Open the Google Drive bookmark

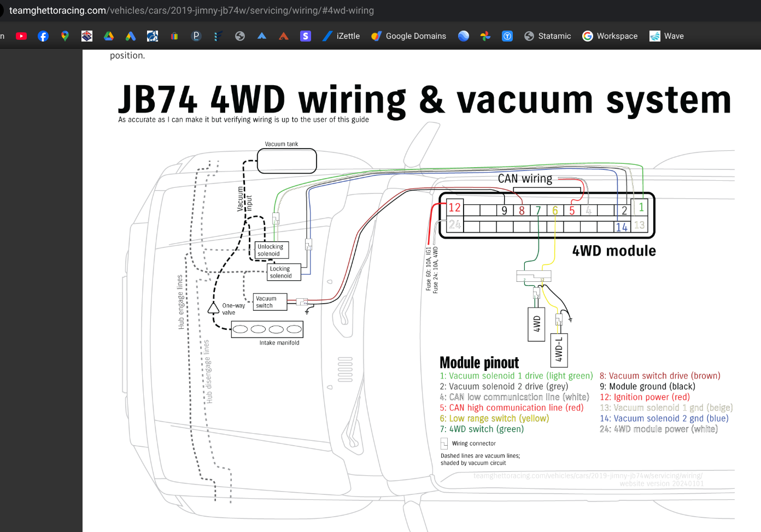pos(109,36)
